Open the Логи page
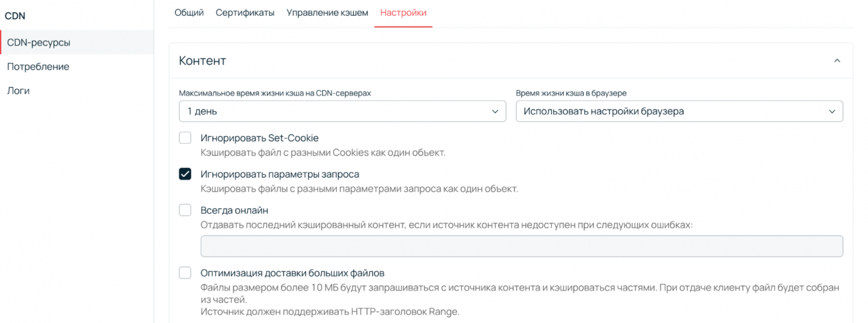This screenshot has width=868, height=323. (x=18, y=90)
